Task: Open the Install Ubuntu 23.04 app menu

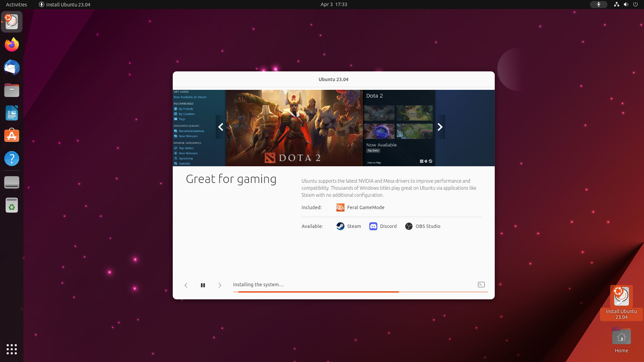Action: point(64,4)
